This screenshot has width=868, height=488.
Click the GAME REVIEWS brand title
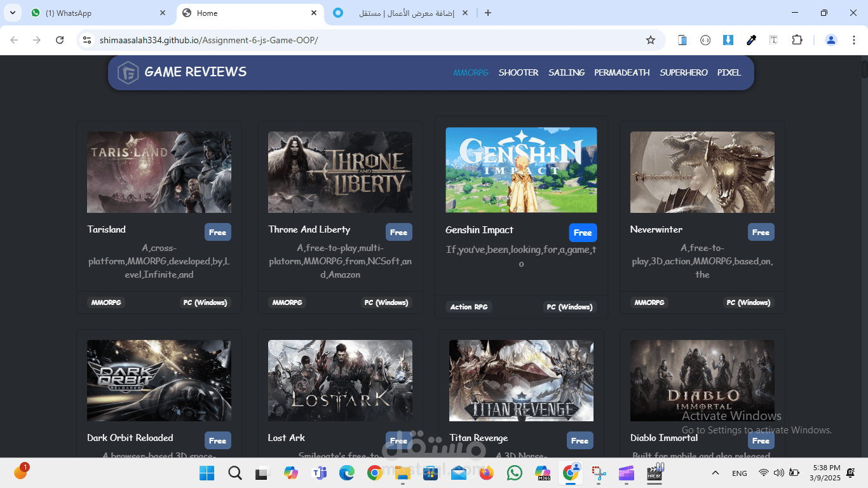(196, 72)
